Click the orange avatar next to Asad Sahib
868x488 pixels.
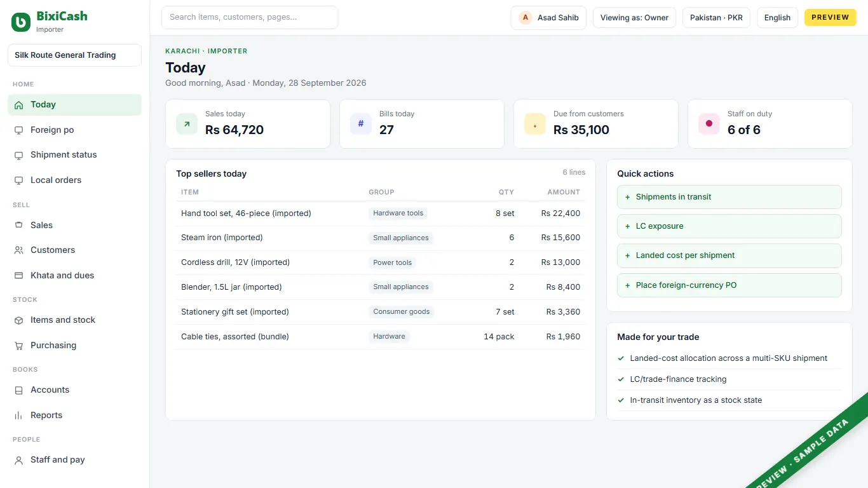[526, 18]
